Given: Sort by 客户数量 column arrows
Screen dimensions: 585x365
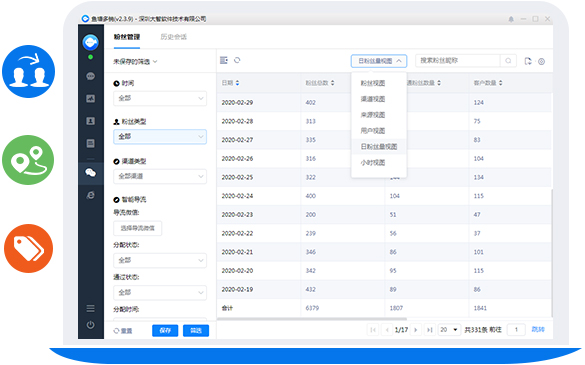Looking at the screenshot, I should tap(500, 83).
